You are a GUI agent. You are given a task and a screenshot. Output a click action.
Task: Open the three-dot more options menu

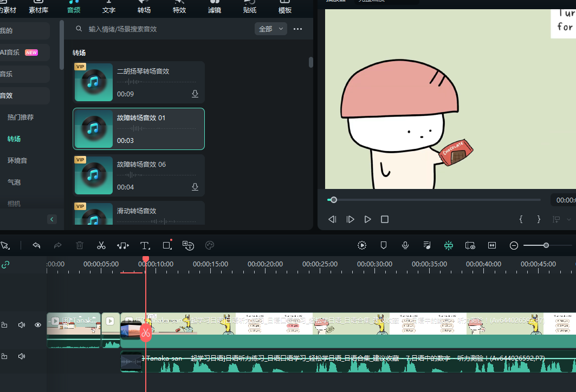[x=297, y=29]
